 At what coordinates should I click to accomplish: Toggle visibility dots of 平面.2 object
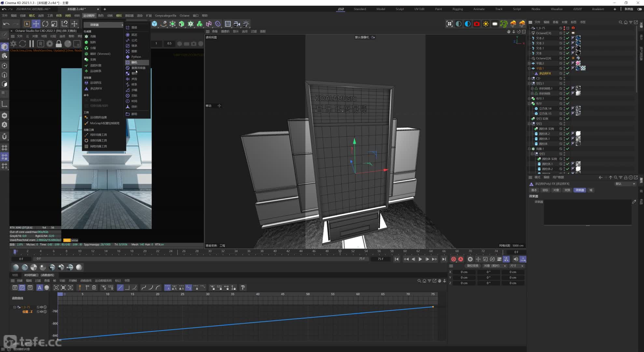(564, 63)
